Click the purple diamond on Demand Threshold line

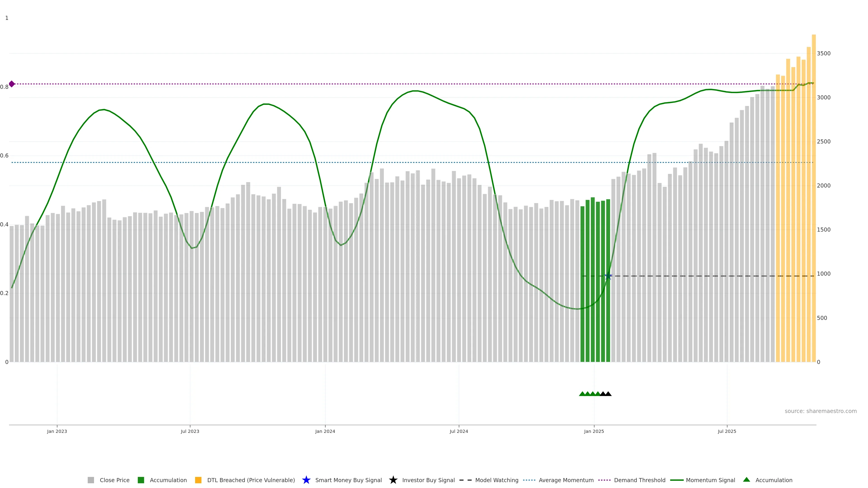tap(12, 84)
